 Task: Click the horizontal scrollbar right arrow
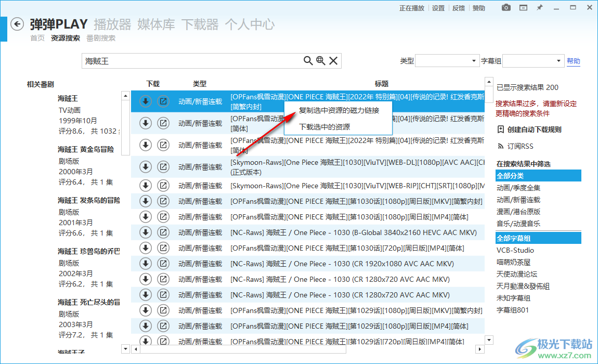480,349
